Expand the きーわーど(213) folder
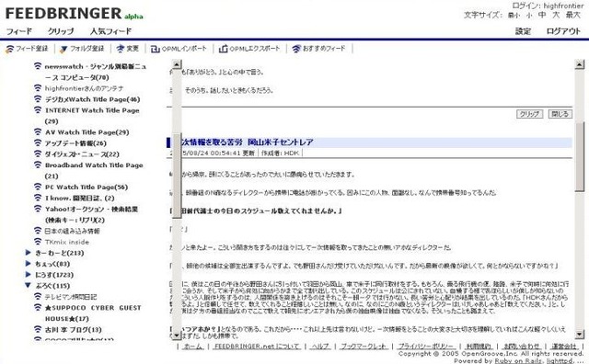Viewport: 589px width, 364px height. [x=29, y=253]
